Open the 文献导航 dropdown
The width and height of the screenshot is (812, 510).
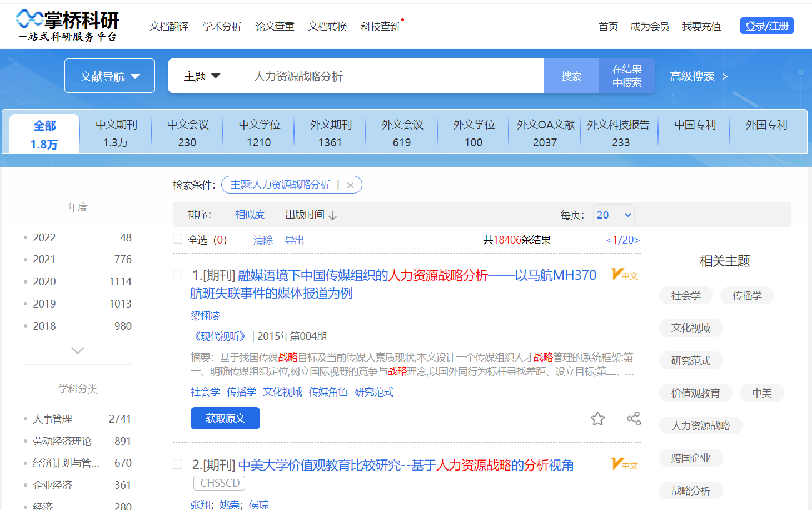coord(109,76)
